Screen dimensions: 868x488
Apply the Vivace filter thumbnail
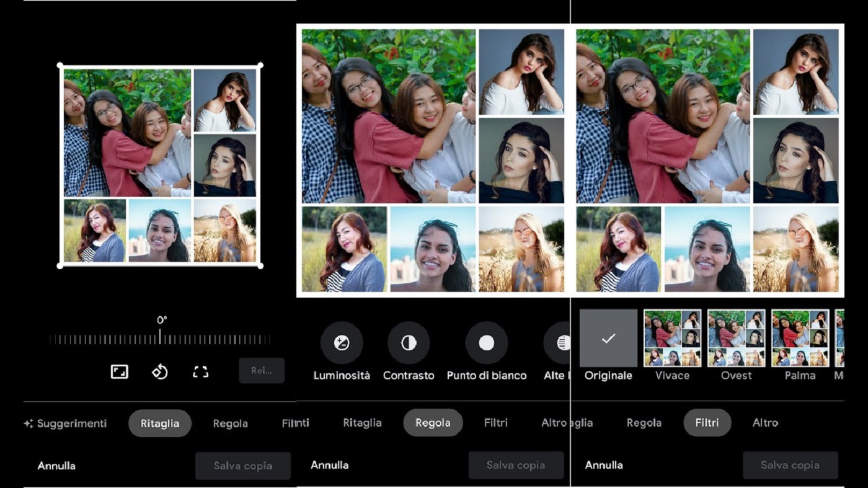click(x=671, y=338)
